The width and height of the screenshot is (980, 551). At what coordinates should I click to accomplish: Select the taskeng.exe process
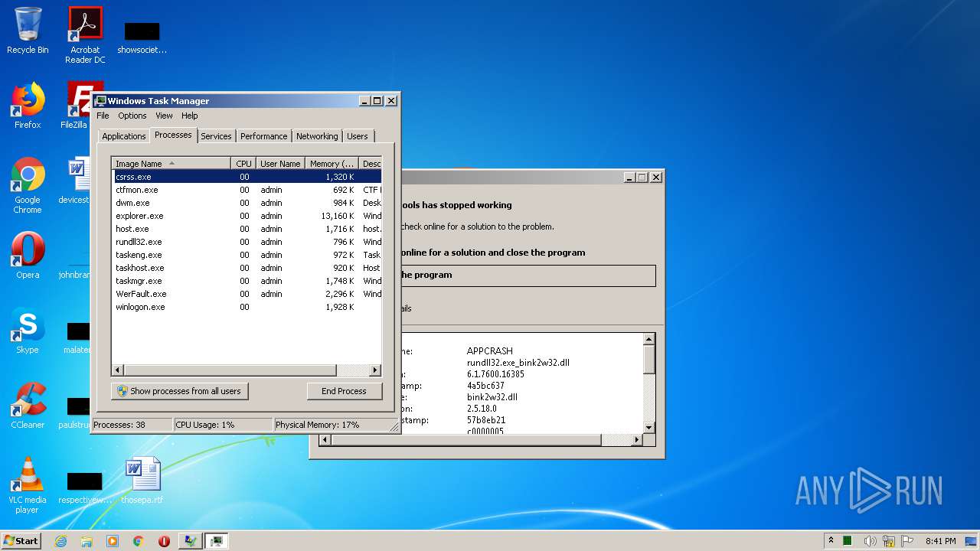pos(247,255)
